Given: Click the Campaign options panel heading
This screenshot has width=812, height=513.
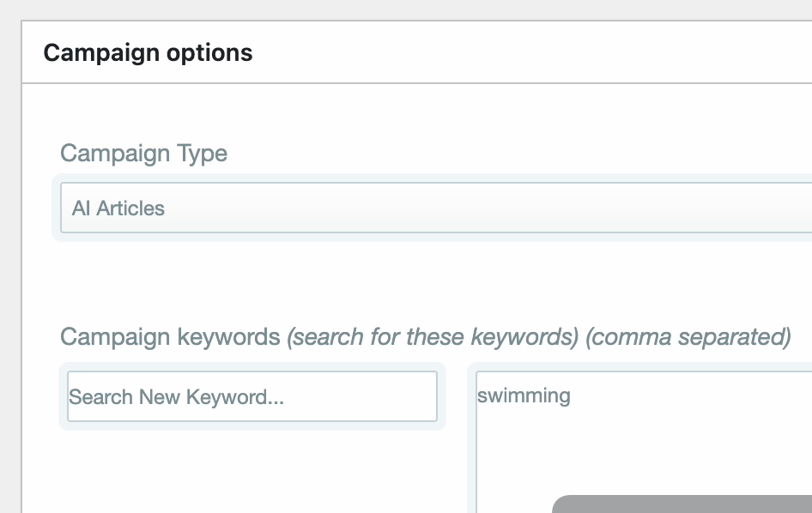Looking at the screenshot, I should pyautogui.click(x=148, y=52).
